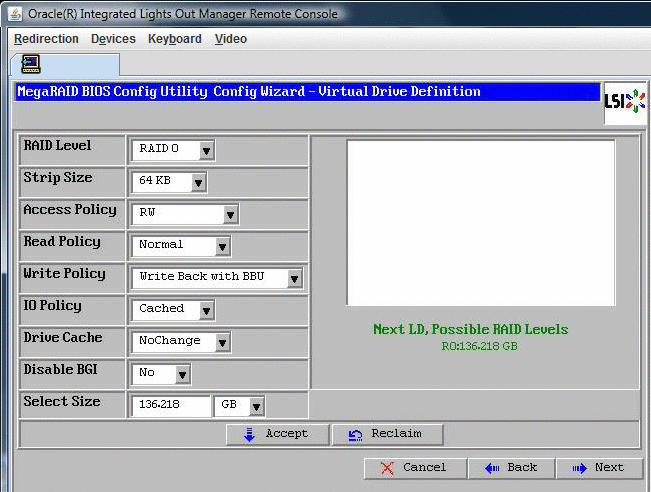This screenshot has width=651, height=492.
Task: Click the Java icon in title bar
Action: 15,13
